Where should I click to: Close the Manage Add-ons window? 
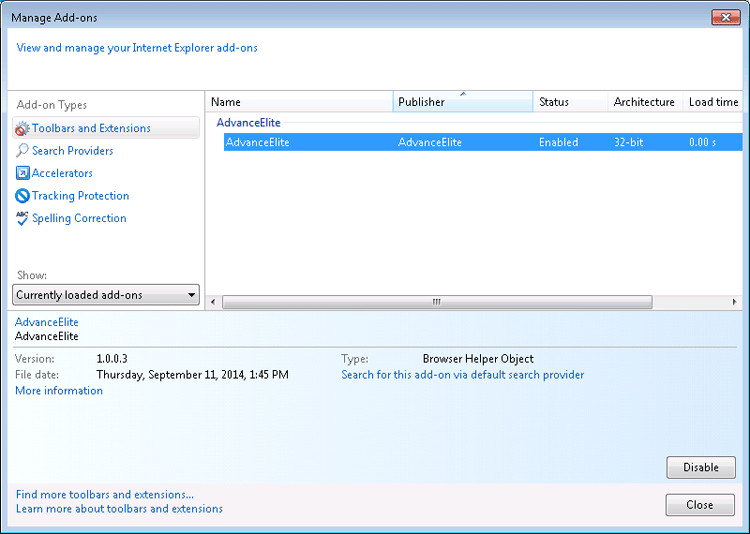[x=725, y=17]
